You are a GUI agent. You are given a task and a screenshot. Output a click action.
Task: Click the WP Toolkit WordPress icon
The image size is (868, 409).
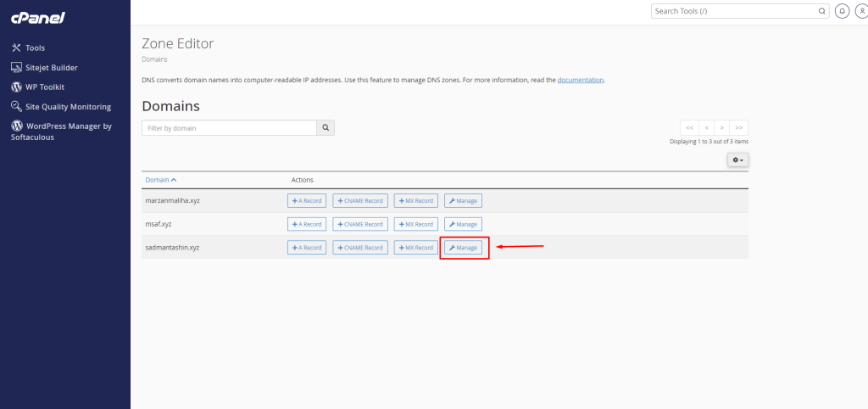[17, 87]
